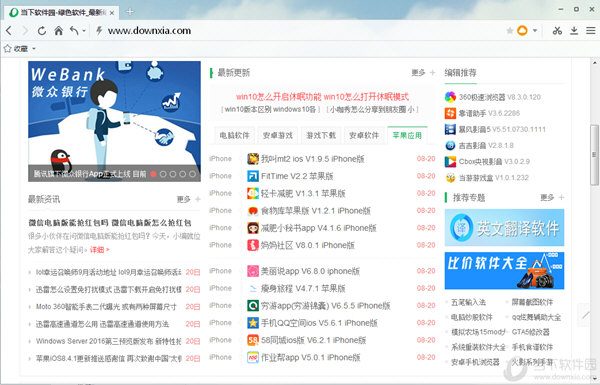Open 瘦身旅程 V4.7.1 苹果版 entry
The image size is (600, 385).
click(303, 288)
